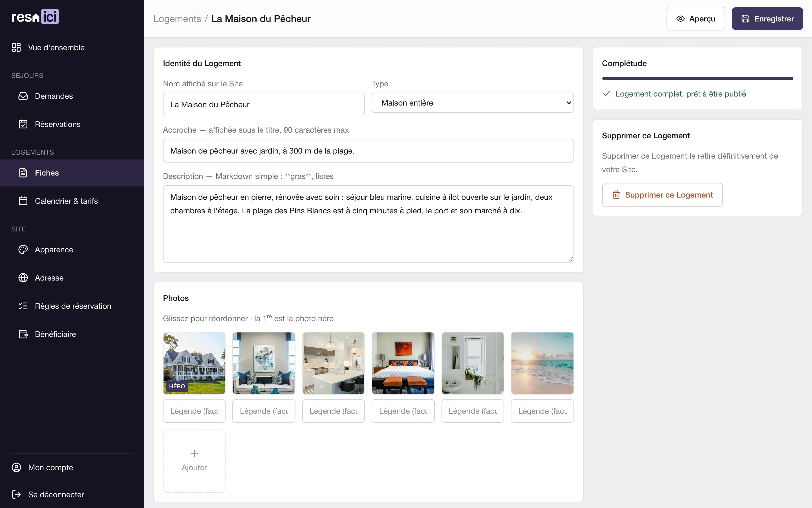
Task: Click the Bénéficiaire wallet icon
Action: click(x=23, y=334)
